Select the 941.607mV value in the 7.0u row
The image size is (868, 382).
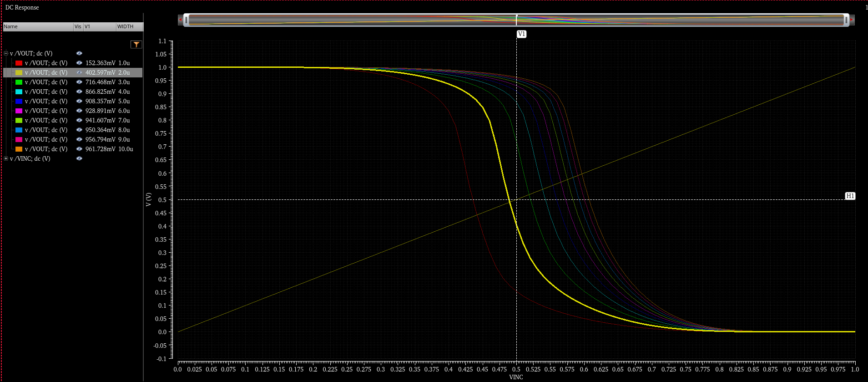click(101, 120)
